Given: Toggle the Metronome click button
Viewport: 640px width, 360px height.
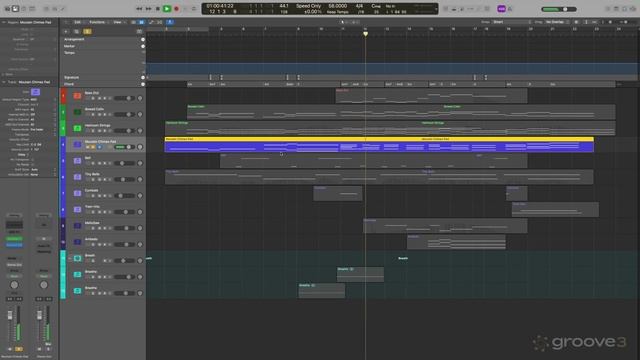Looking at the screenshot, I should pyautogui.click(x=510, y=9).
